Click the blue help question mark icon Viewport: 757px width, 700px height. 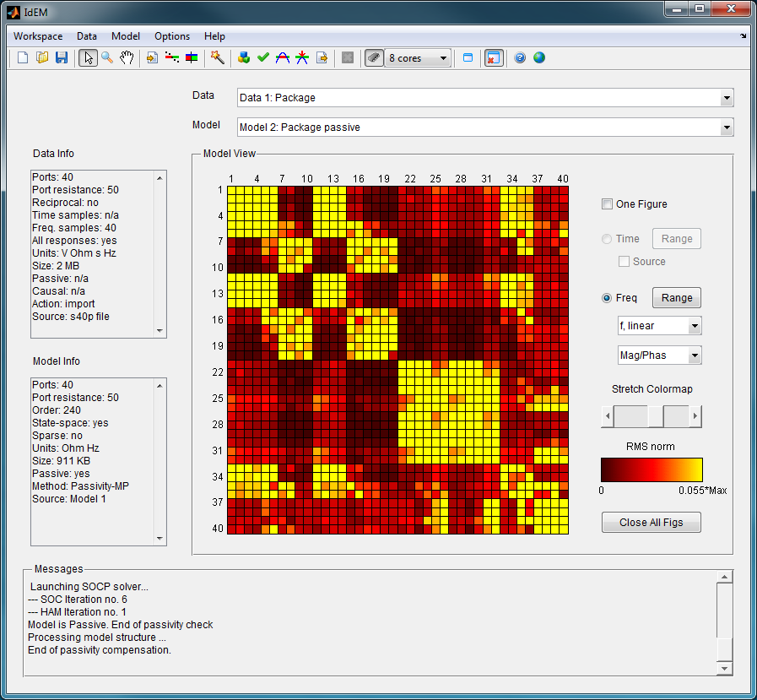click(x=520, y=58)
